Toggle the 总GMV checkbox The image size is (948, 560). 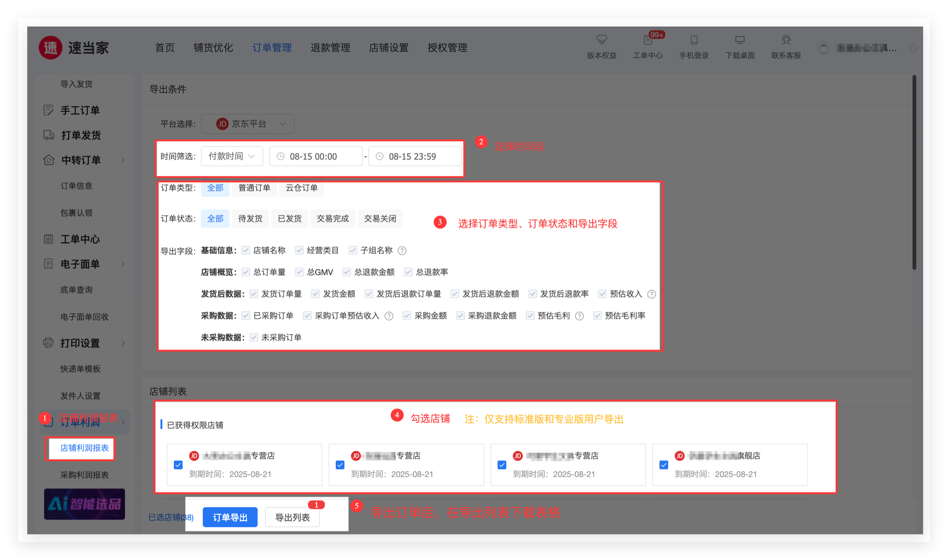[299, 272]
